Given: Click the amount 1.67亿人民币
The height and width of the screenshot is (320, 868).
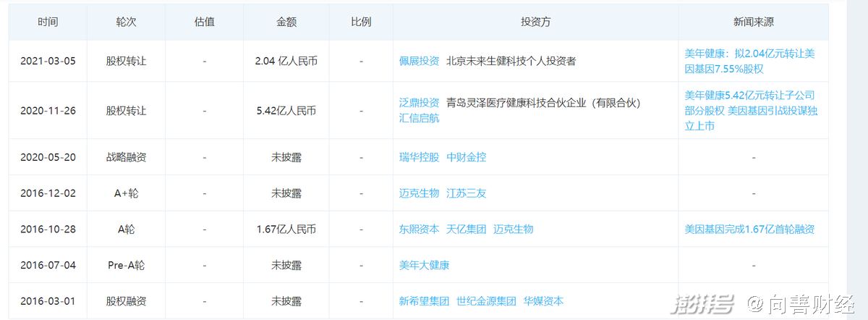Looking at the screenshot, I should point(286,230).
